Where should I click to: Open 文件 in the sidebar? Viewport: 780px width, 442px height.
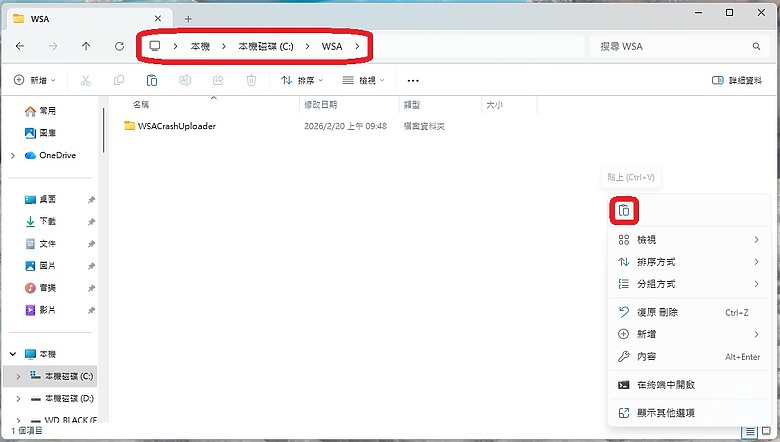point(40,244)
